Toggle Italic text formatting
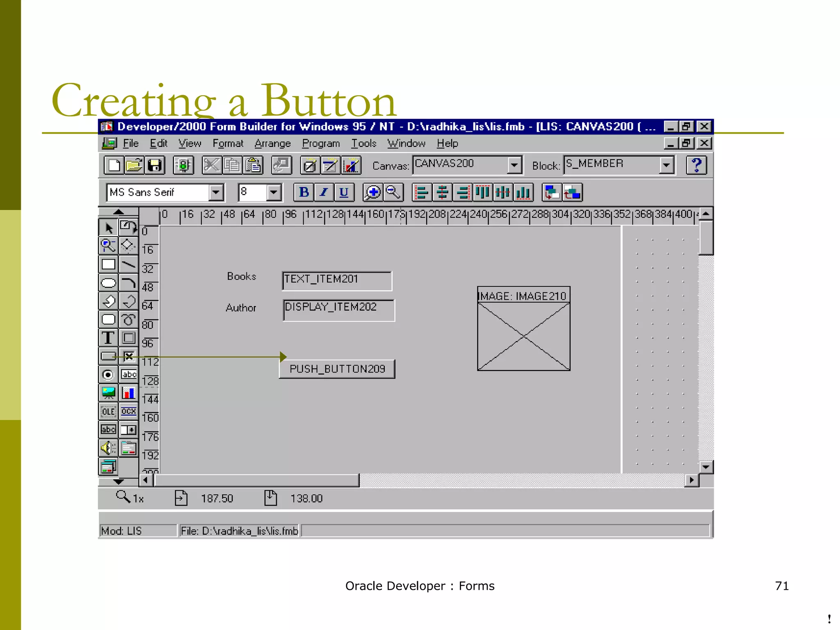Viewport: 840px width, 630px height. tap(324, 192)
